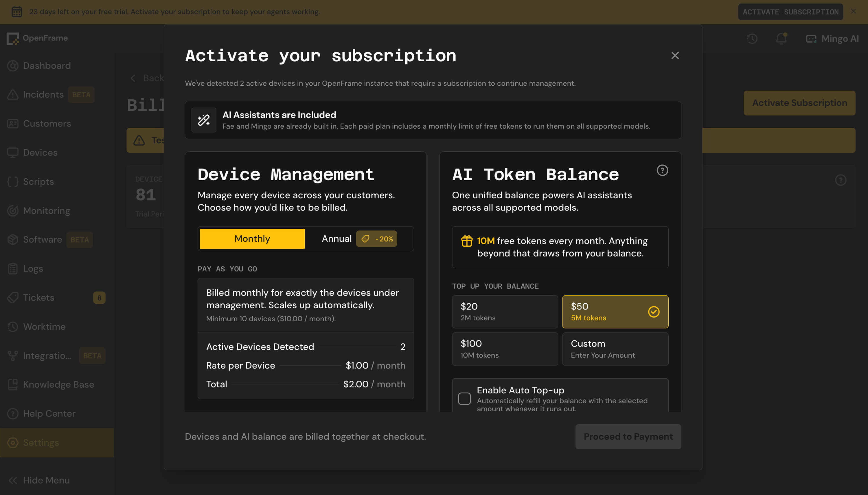Image resolution: width=868 pixels, height=495 pixels.
Task: Close the Activate your subscription dialog
Action: point(675,55)
